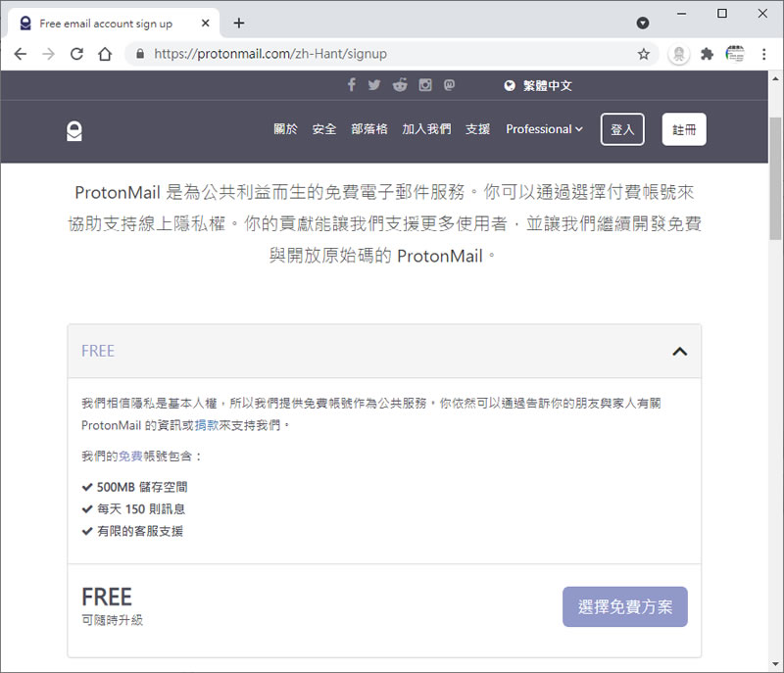Click the scrollbar up arrow
The image size is (784, 673).
pyautogui.click(x=776, y=79)
